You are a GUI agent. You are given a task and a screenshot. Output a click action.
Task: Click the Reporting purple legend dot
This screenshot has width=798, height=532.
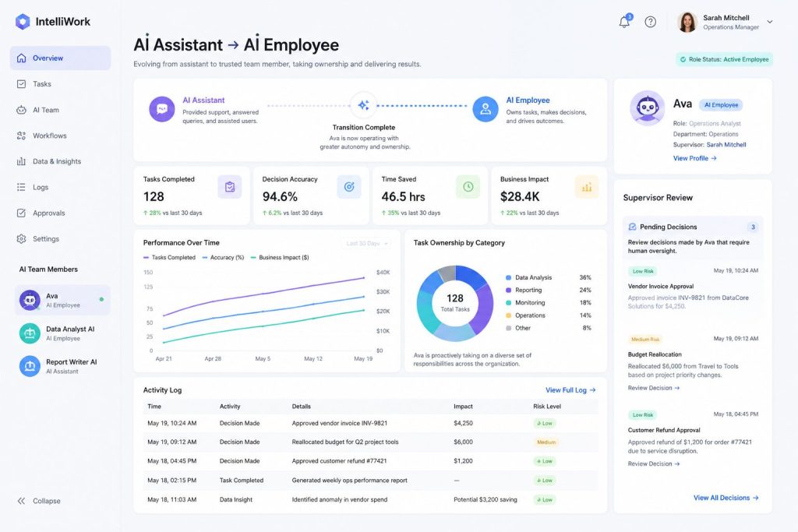coord(508,290)
